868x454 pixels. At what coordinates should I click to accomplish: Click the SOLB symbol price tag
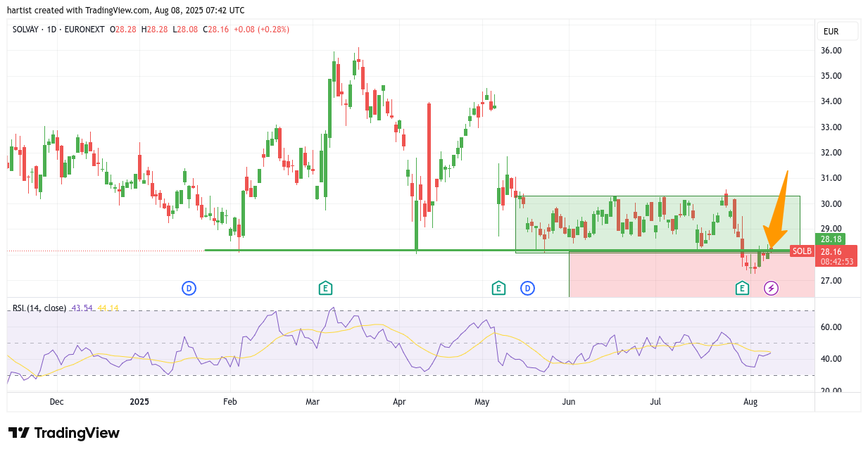[802, 251]
